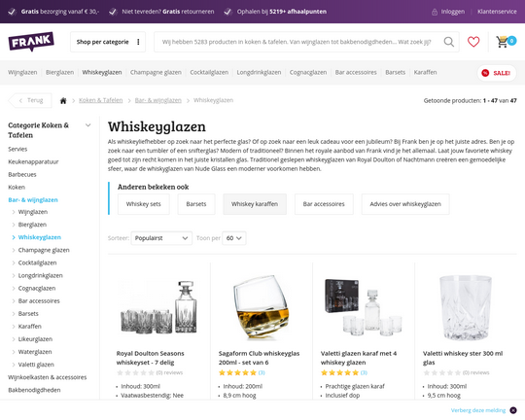Click the Whiskey sets suggestion button
Screen dimensions: 525x420
click(x=143, y=204)
